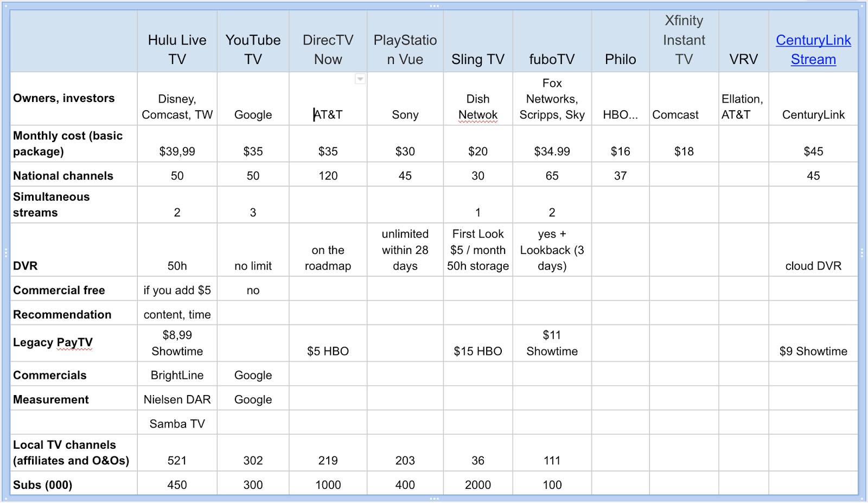Select the YouTube TV header cell
868x503 pixels.
pyautogui.click(x=253, y=41)
